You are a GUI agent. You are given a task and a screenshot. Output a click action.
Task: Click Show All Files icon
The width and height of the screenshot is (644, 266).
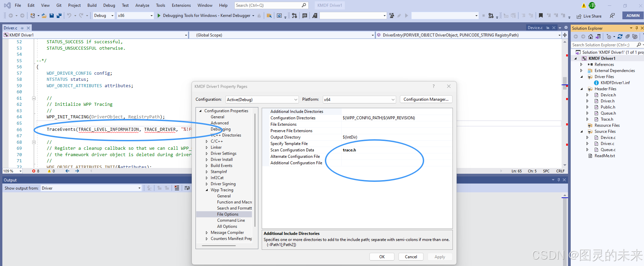[635, 37]
